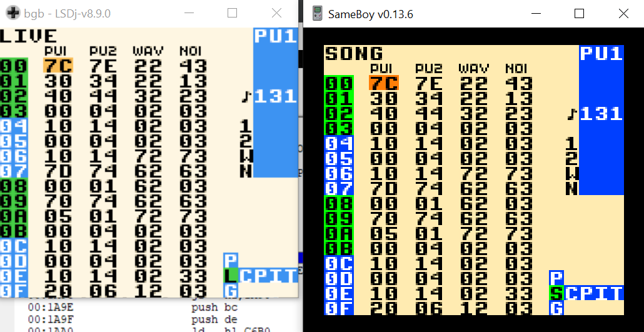Click the N channel indicator in SameBoy
This screenshot has width=644, height=332.
pyautogui.click(x=571, y=188)
